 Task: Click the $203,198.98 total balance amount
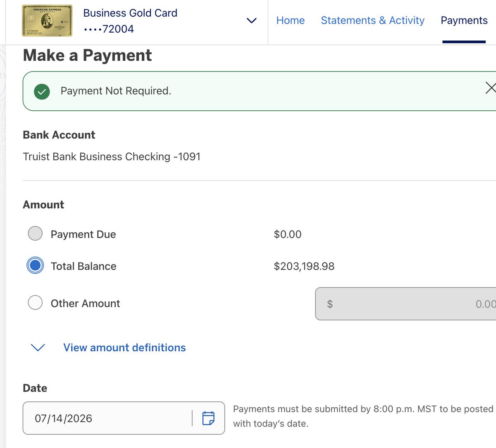(304, 266)
